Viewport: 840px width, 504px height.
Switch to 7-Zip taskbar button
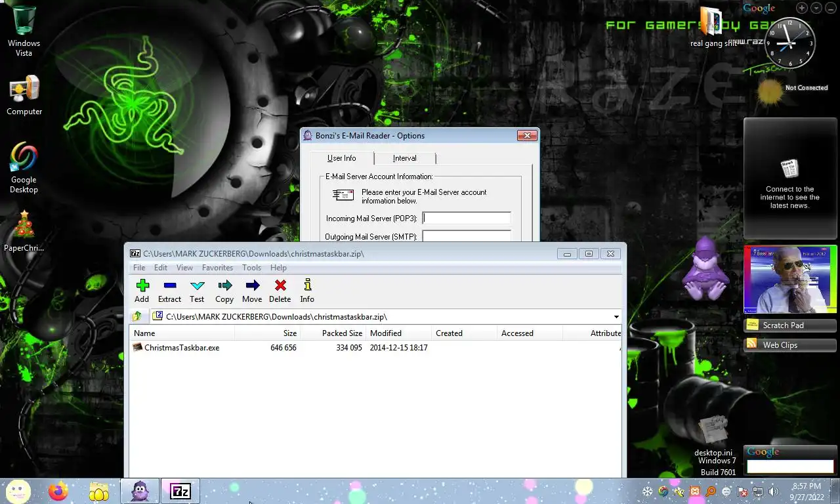click(180, 491)
